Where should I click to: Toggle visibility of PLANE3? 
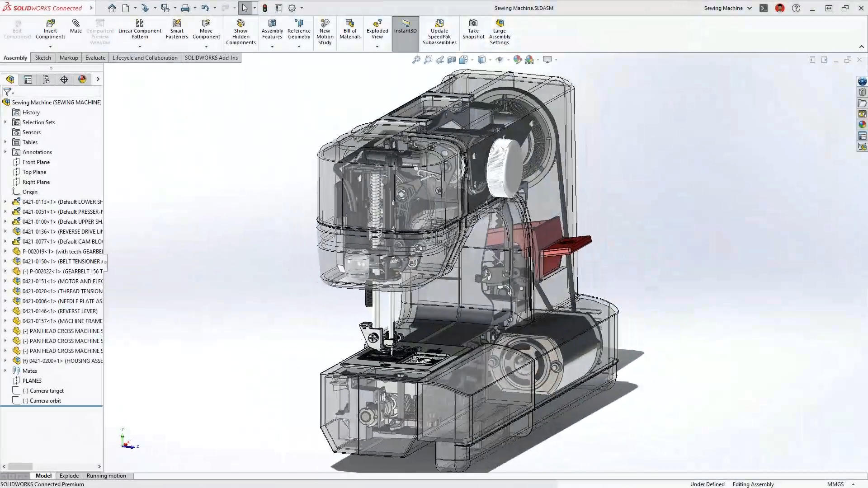tap(17, 380)
